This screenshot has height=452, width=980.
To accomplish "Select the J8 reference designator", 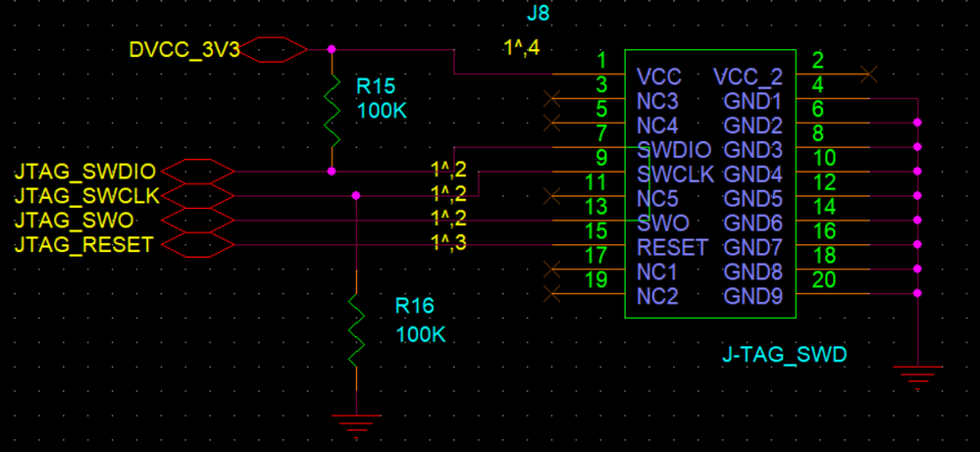I will tap(539, 13).
